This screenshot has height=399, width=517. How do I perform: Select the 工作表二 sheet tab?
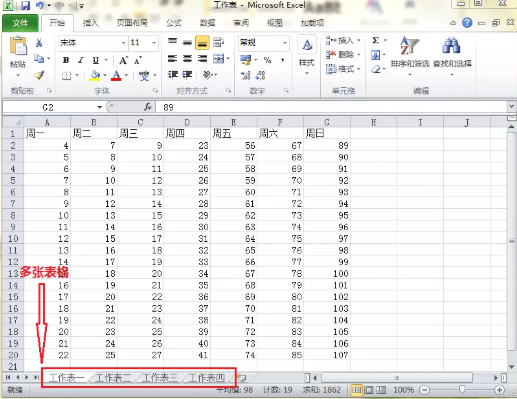click(113, 378)
